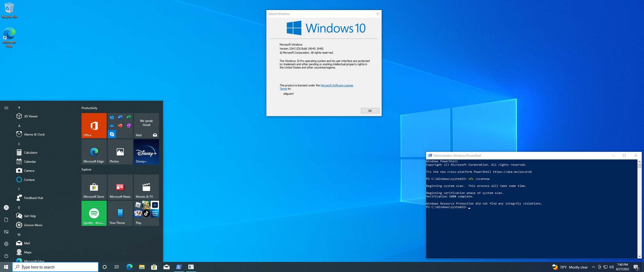Image resolution: width=644 pixels, height=272 pixels.
Task: Open Power options in Start sidebar
Action: point(6,256)
